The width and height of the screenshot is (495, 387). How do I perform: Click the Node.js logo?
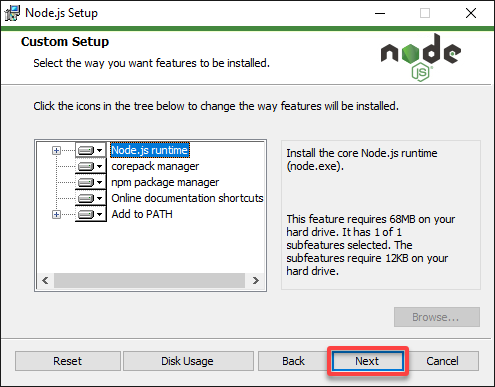coord(421,57)
